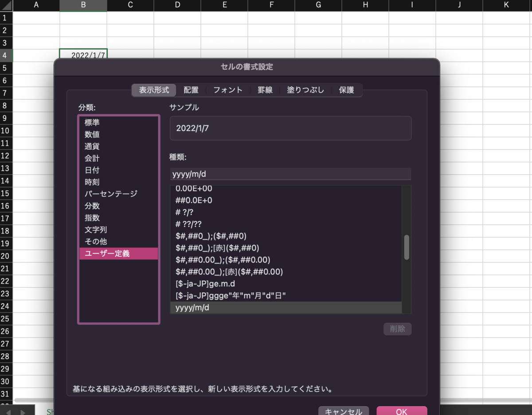Open the 塗りつぶし tab
The image size is (532, 415).
coord(305,90)
